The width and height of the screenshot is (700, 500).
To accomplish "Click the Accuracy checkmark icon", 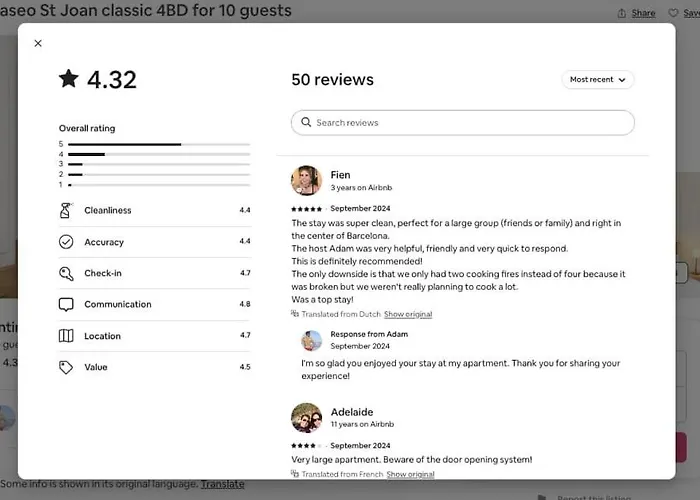I will coord(66,242).
